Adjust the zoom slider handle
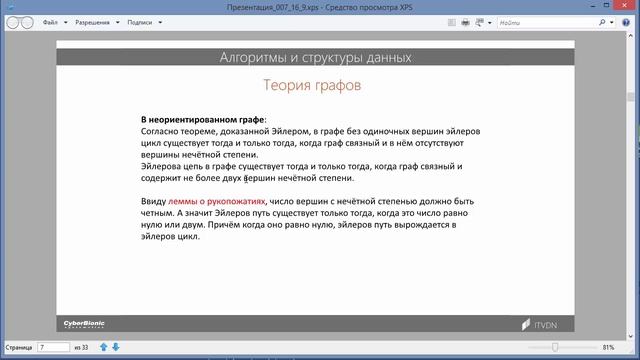Image resolution: width=640 pixels, height=360 pixels. coord(555,347)
